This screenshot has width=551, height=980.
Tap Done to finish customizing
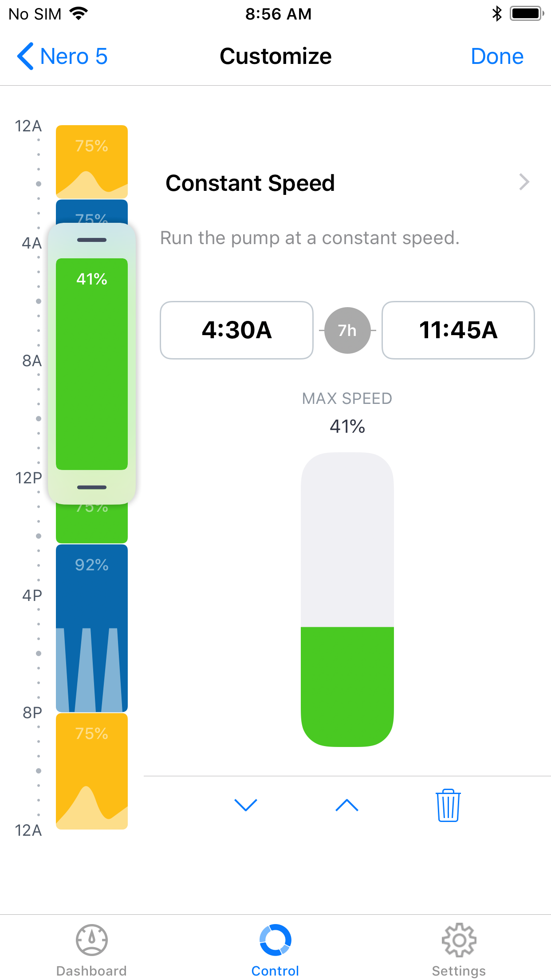click(497, 56)
